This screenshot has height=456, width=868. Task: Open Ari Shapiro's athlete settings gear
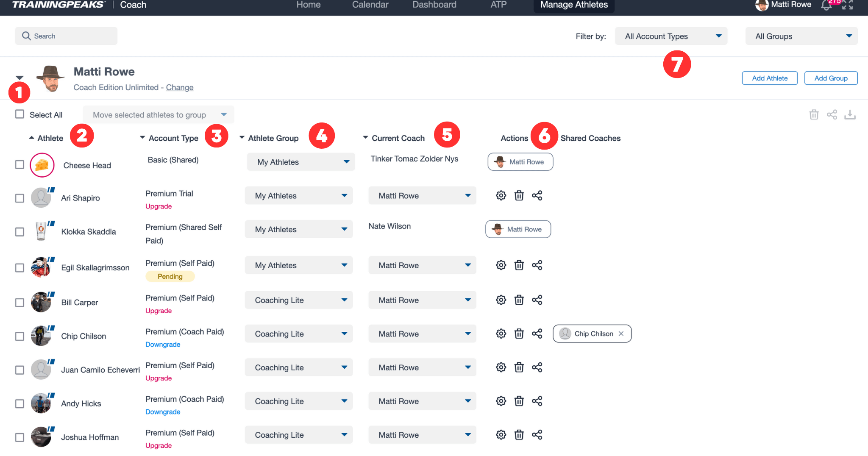point(501,195)
